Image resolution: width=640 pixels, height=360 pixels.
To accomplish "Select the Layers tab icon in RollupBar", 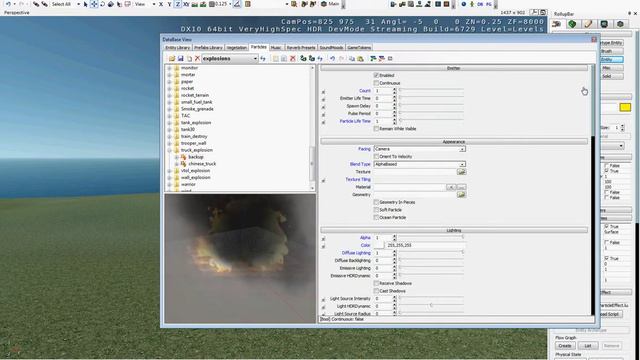I will click(620, 24).
